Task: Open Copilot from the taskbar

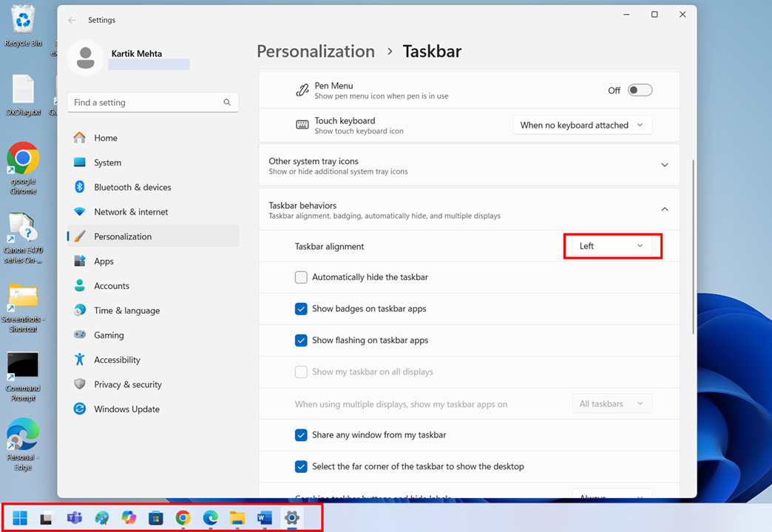Action: pyautogui.click(x=129, y=518)
